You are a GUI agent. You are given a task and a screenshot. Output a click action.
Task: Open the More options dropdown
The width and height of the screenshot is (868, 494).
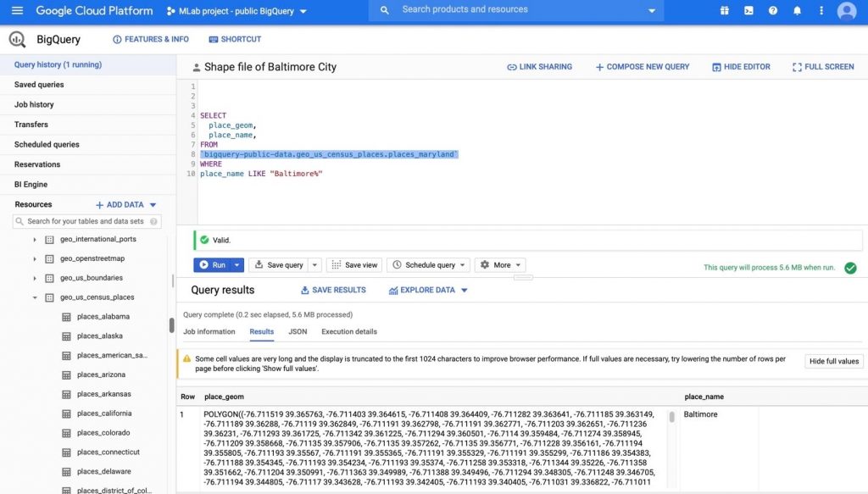click(x=500, y=265)
